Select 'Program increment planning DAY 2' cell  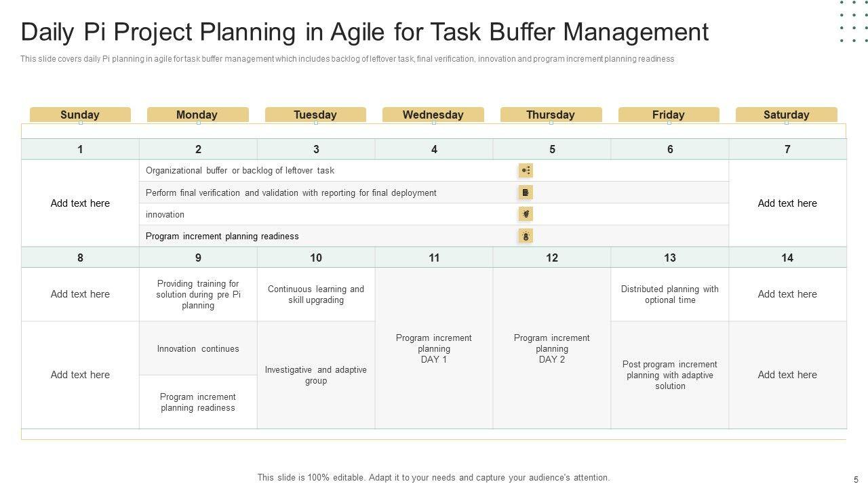(x=552, y=348)
